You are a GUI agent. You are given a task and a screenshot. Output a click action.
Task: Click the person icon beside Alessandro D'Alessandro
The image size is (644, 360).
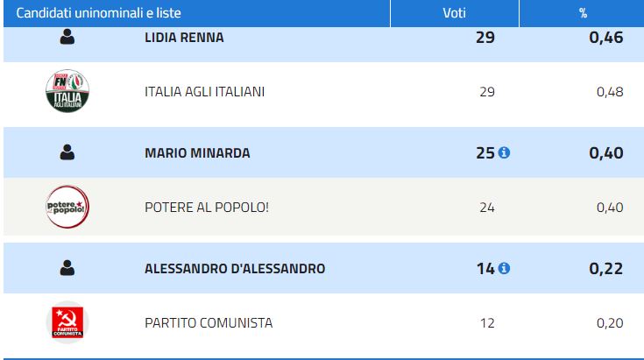tap(67, 268)
